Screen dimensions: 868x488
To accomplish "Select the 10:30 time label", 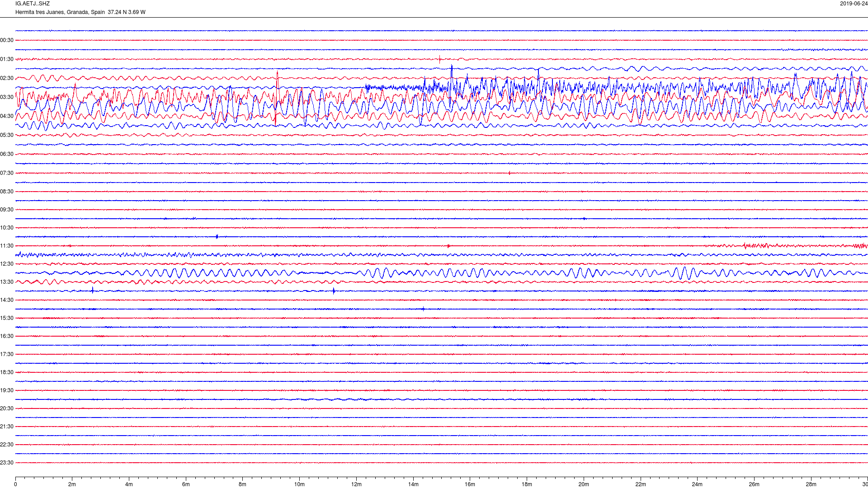I will [x=7, y=228].
